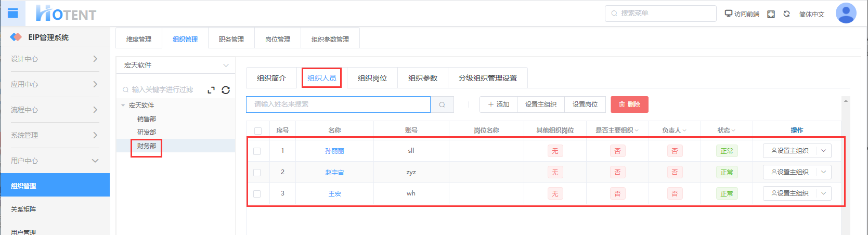Screen dimensions: 868x235
Task: Expand 应用中心 sidebar menu
Action: pyautogui.click(x=55, y=84)
